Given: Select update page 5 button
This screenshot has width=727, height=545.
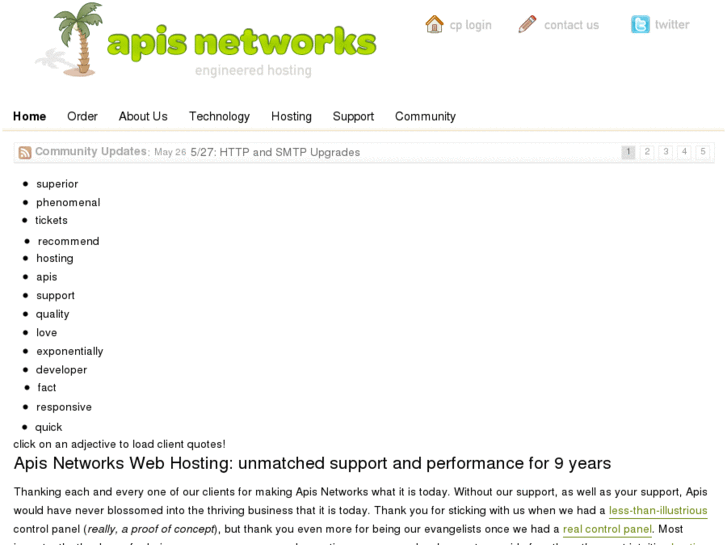Looking at the screenshot, I should coord(702,152).
